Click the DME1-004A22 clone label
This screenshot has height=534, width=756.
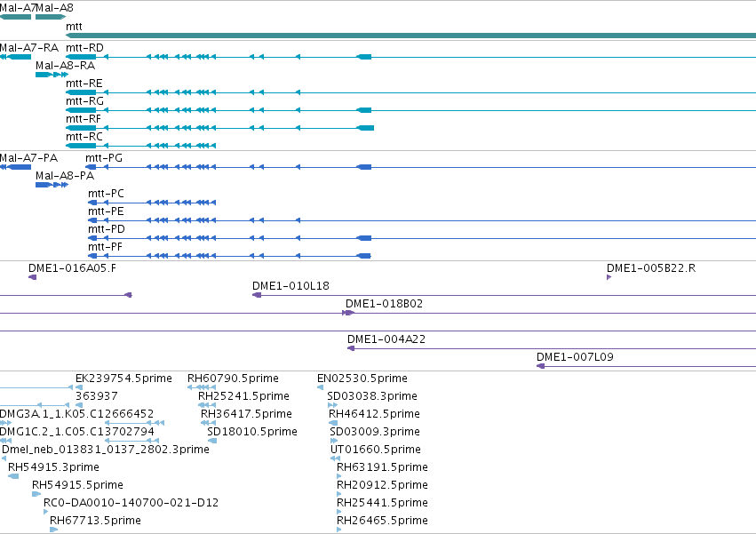pyautogui.click(x=386, y=339)
